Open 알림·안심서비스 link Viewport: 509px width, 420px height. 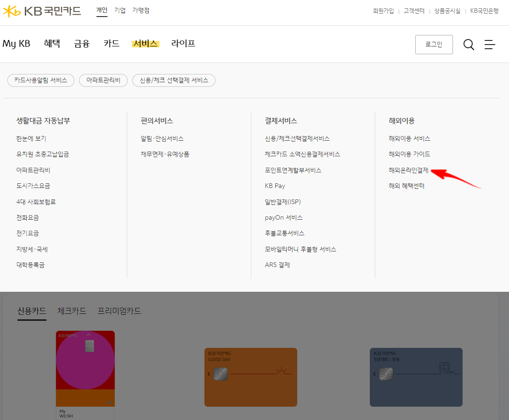pos(162,139)
